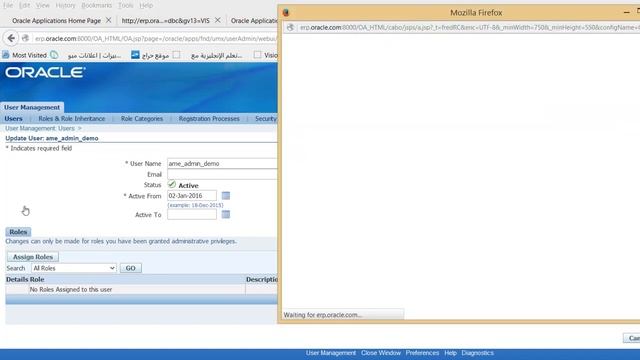Click the Role column header

click(37, 280)
